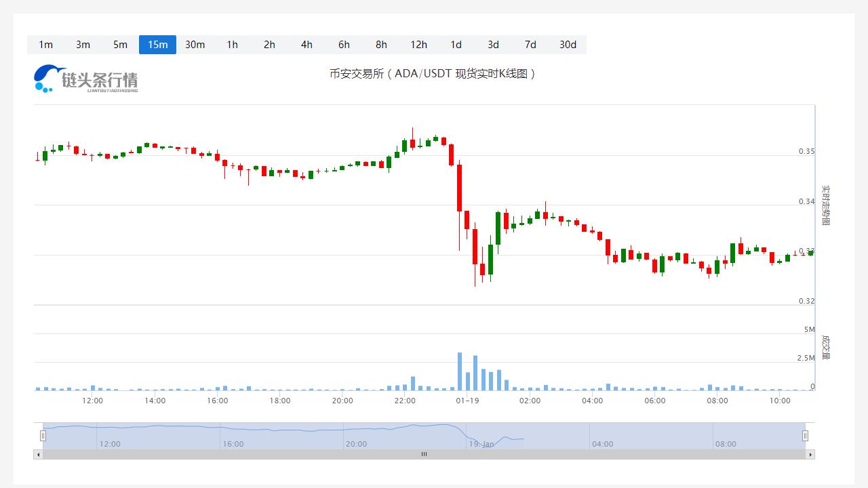This screenshot has height=488, width=868.
Task: Click the 成交量 axis title
Action: (826, 347)
